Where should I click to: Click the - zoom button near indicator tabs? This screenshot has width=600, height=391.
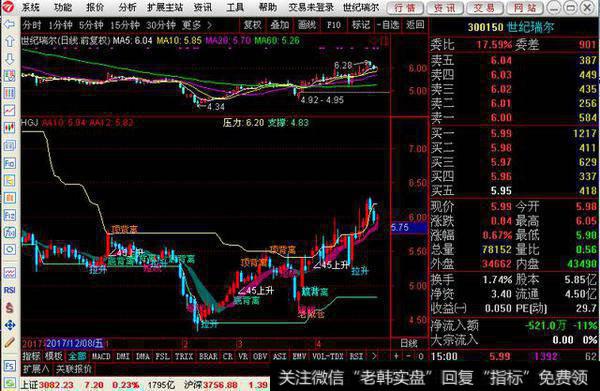pyautogui.click(x=408, y=356)
